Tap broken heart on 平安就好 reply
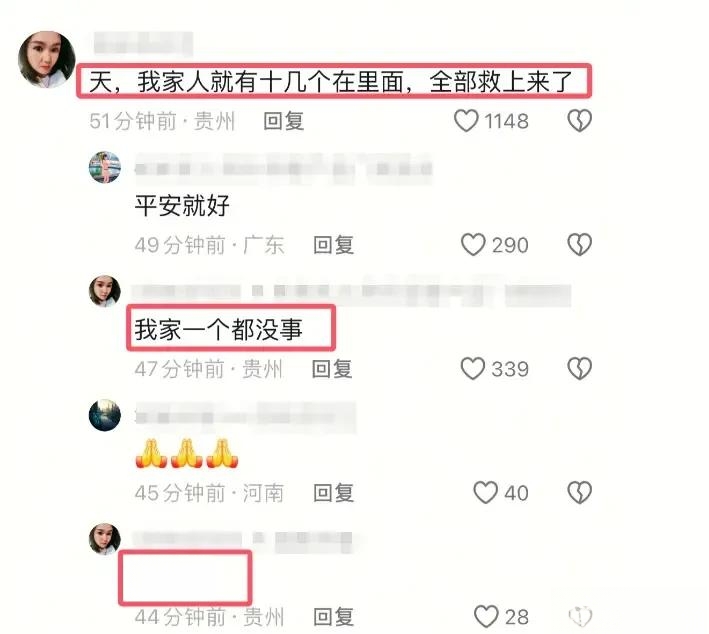Screen dimensions: 709x634 coord(580,245)
